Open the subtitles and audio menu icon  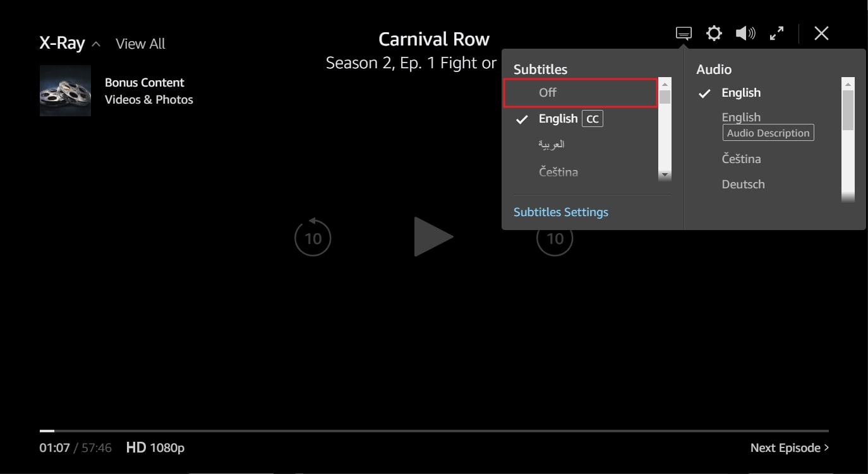(x=684, y=33)
